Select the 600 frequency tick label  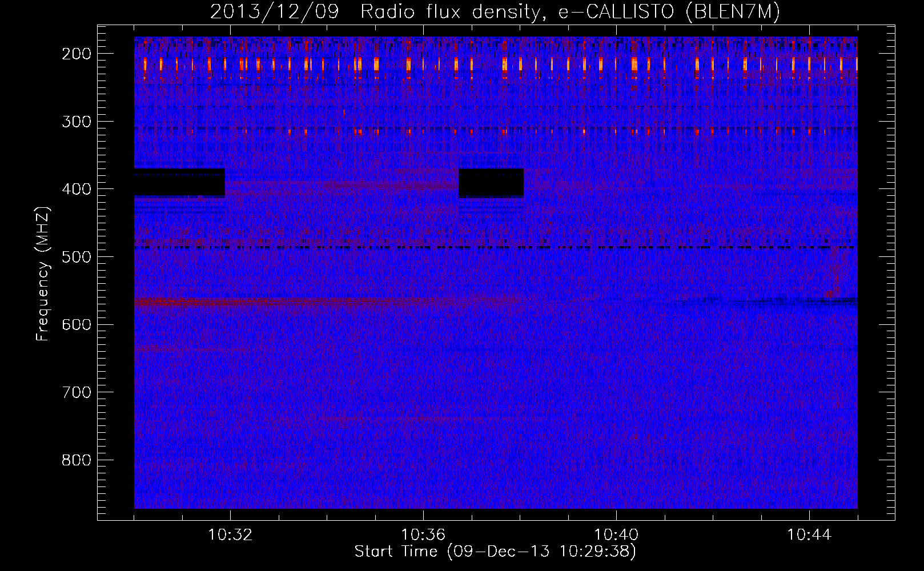click(x=77, y=324)
